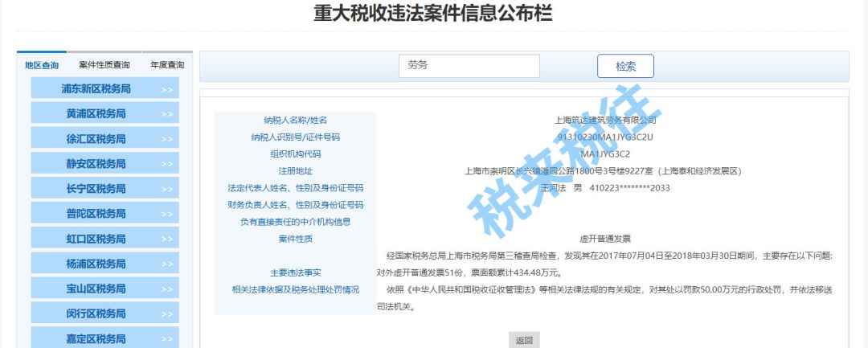Viewport: 868px width, 348px height.
Task: Click the registered address starting 上海市崇明区
Action: tap(605, 171)
